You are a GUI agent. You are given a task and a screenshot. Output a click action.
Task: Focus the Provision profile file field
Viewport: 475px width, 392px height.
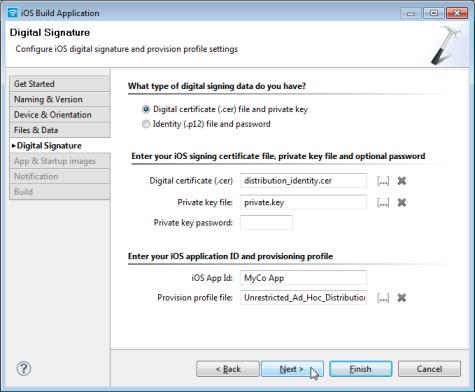(x=303, y=298)
